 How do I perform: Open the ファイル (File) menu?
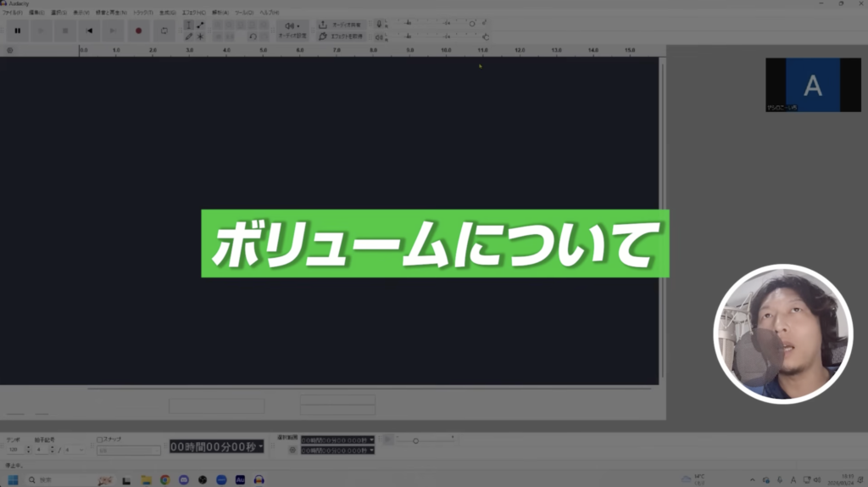tap(12, 13)
